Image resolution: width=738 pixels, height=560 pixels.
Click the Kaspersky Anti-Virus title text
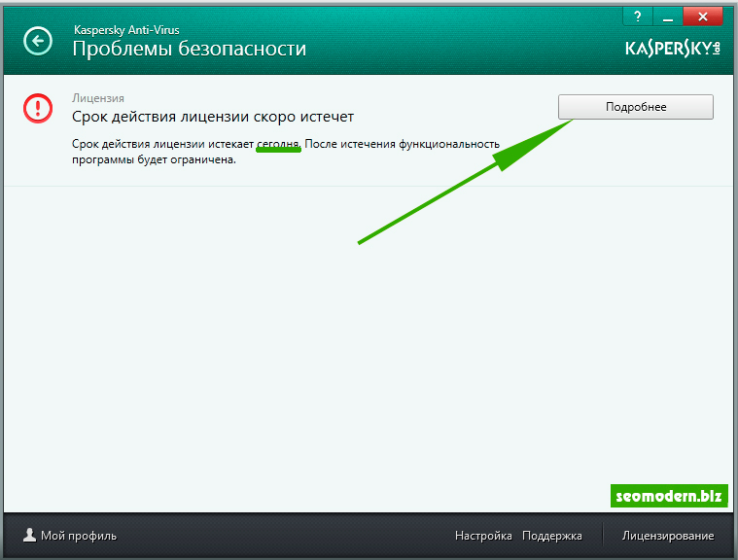click(128, 29)
